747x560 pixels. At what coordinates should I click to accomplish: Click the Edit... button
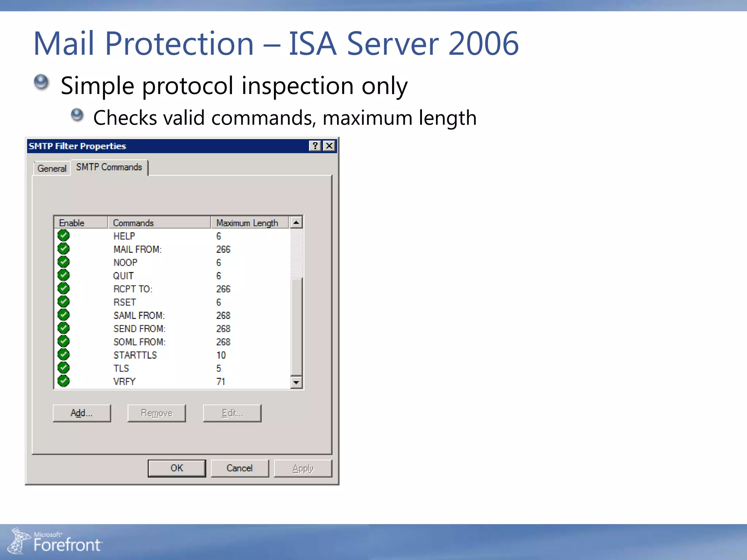(232, 413)
